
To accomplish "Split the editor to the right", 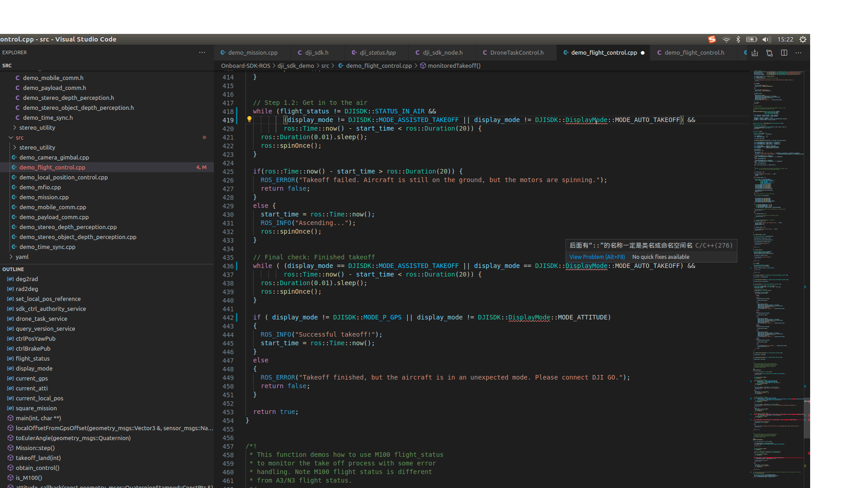I will pyautogui.click(x=784, y=53).
